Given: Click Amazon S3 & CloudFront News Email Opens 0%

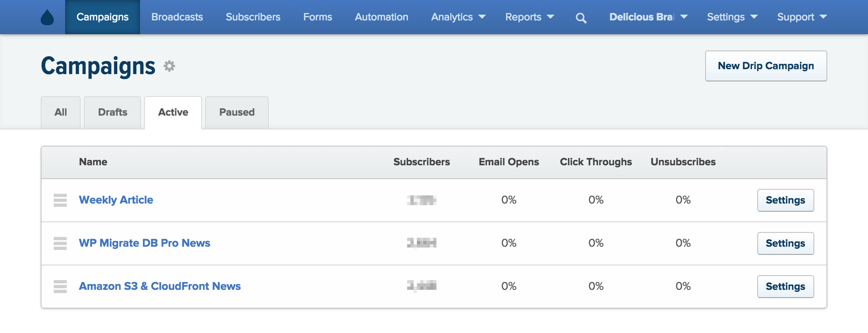Looking at the screenshot, I should click(x=509, y=286).
